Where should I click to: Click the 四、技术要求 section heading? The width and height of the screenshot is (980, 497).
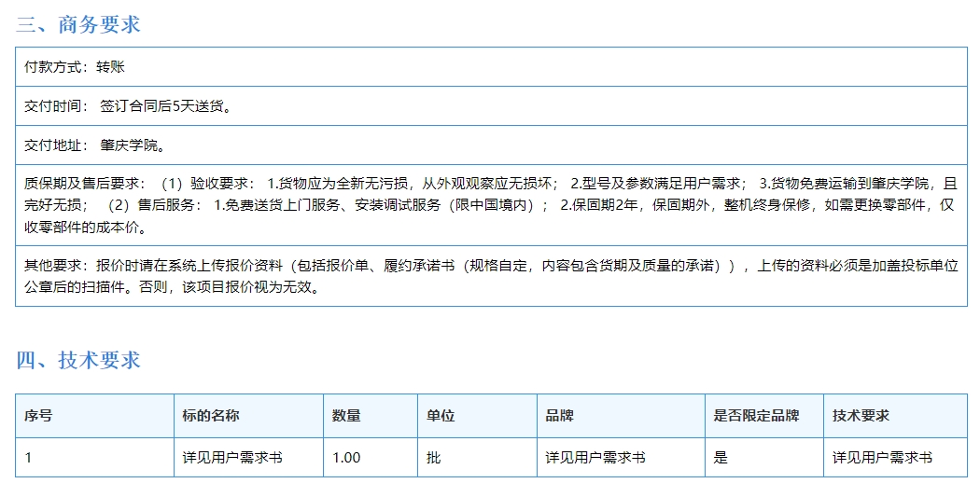[x=78, y=360]
